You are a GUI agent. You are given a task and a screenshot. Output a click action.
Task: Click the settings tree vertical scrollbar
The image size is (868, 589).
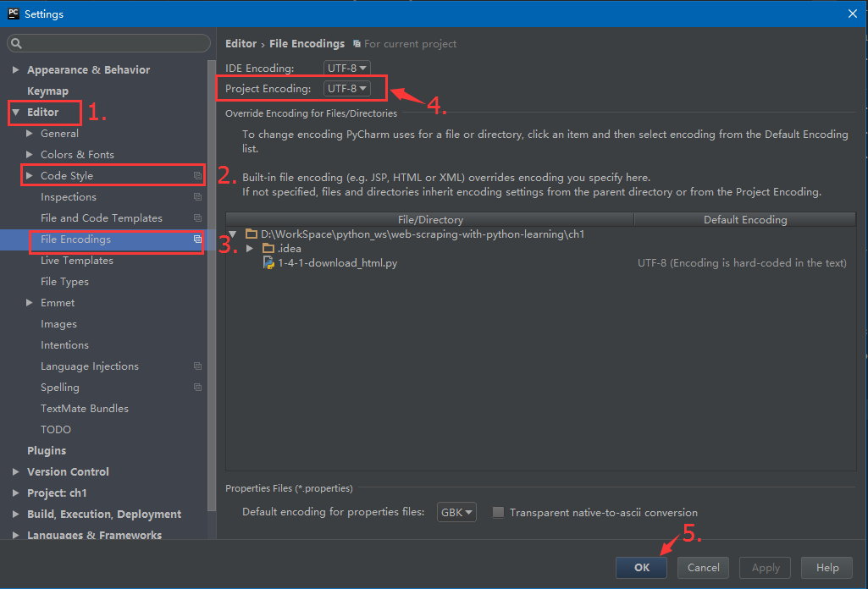(x=212, y=285)
